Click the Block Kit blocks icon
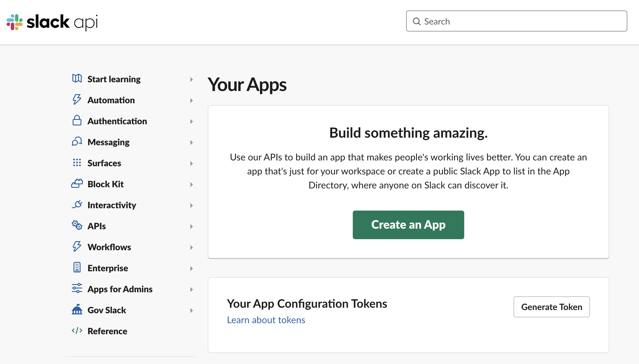Image resolution: width=639 pixels, height=364 pixels. click(x=77, y=184)
